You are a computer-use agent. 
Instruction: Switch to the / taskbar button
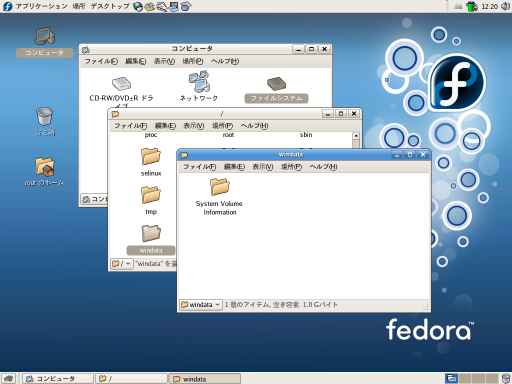coord(131,379)
